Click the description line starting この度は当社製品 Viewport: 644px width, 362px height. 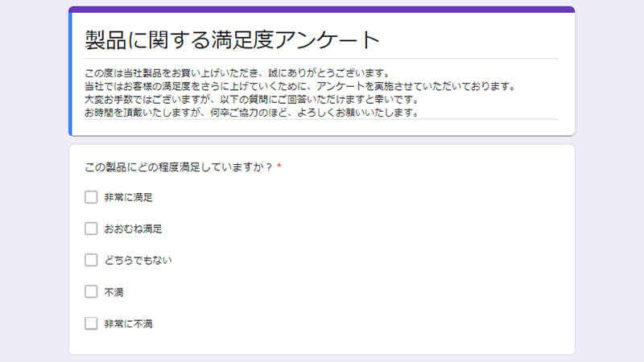237,73
